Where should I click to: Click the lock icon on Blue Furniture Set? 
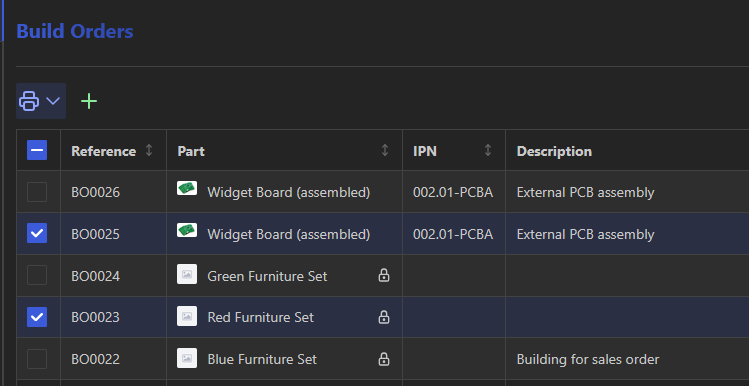tap(384, 359)
